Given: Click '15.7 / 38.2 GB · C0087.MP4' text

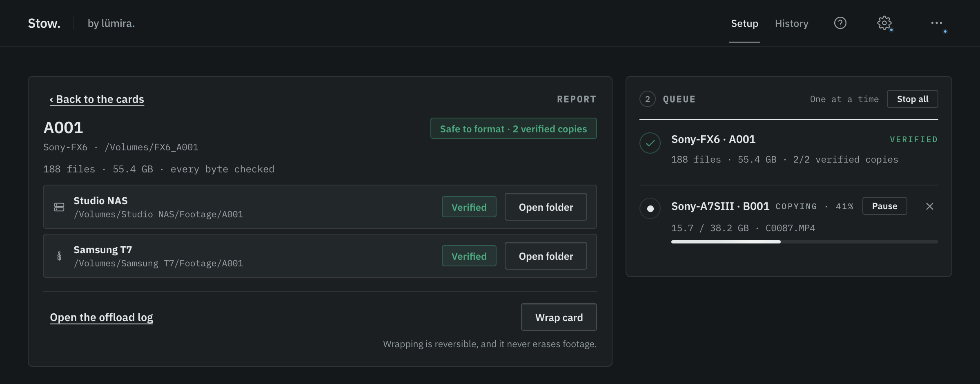Looking at the screenshot, I should [743, 228].
